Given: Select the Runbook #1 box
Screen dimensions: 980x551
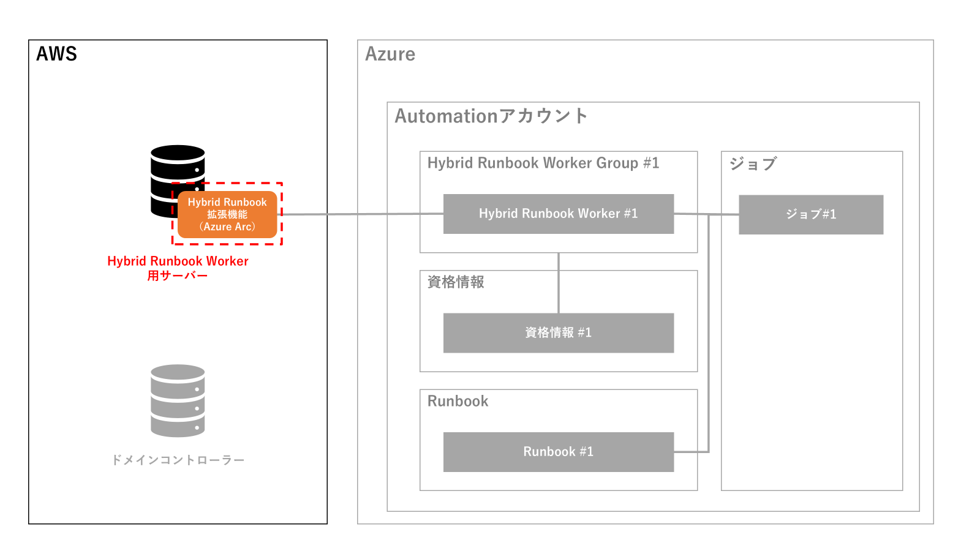Looking at the screenshot, I should [559, 452].
